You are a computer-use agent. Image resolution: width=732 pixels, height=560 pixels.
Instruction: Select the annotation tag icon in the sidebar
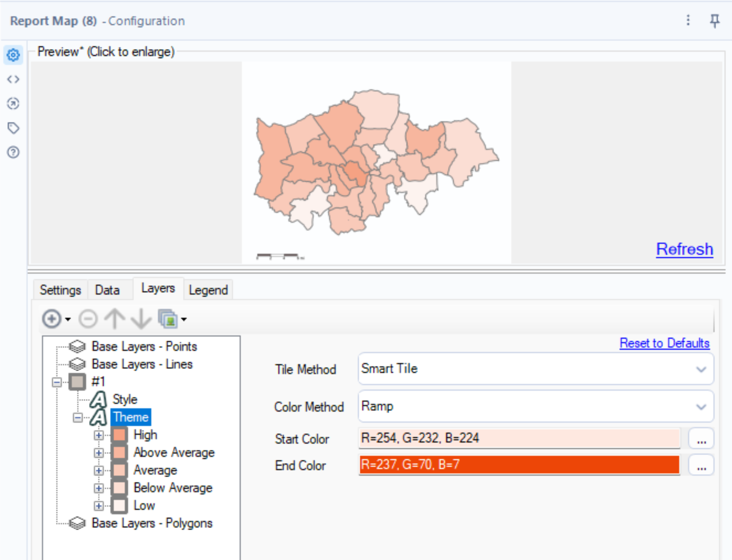(x=13, y=128)
